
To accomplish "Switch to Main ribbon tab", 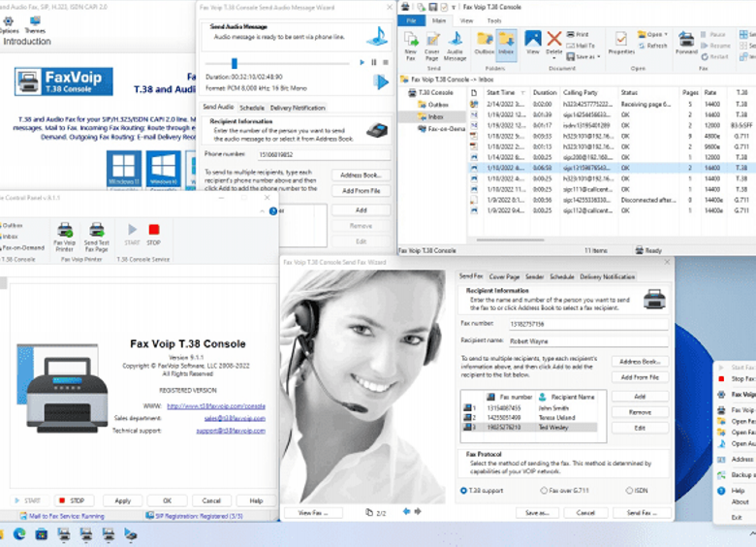I will pyautogui.click(x=438, y=20).
